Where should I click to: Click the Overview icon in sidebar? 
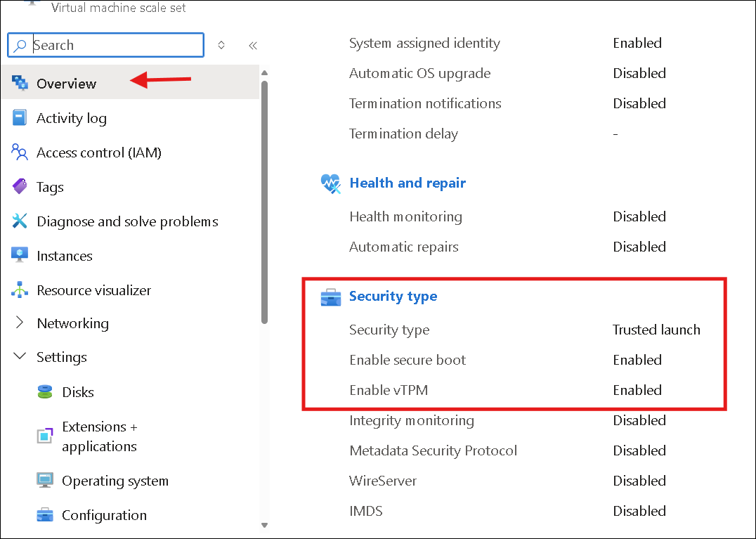pos(20,83)
